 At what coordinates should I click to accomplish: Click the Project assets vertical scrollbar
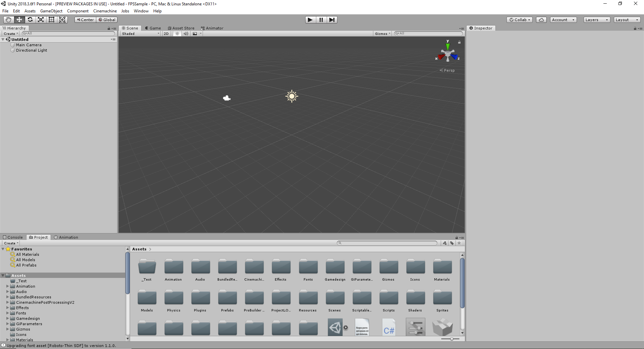[462, 283]
